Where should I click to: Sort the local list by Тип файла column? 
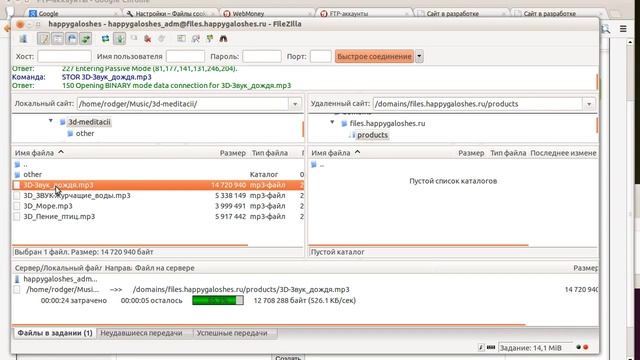(x=270, y=153)
